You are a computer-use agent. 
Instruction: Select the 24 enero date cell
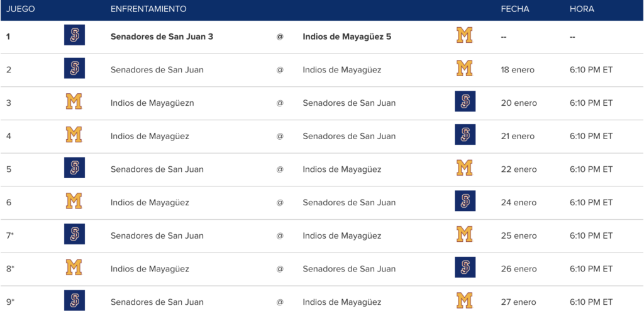(519, 202)
